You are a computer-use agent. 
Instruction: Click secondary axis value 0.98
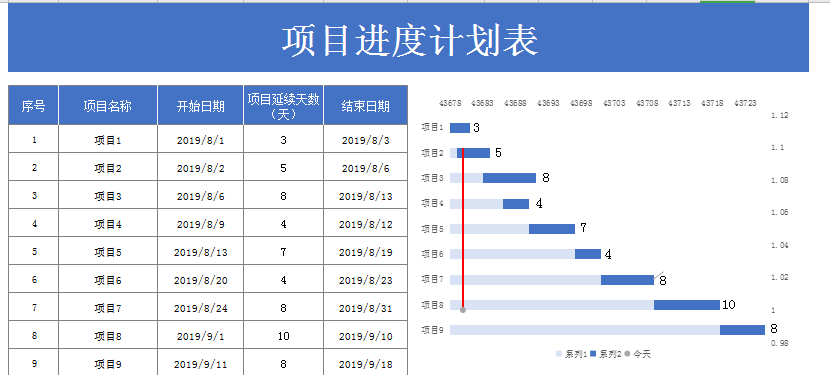point(780,343)
